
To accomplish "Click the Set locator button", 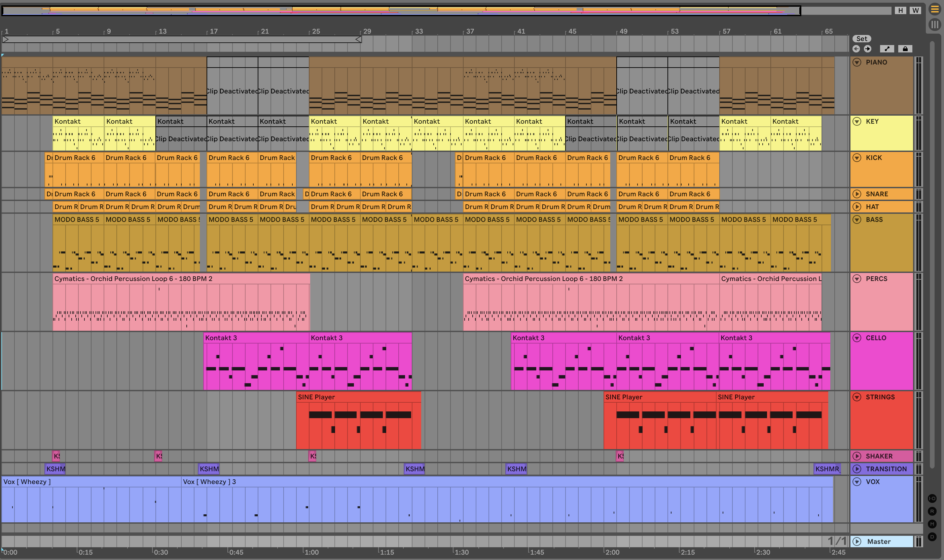I will click(x=862, y=39).
